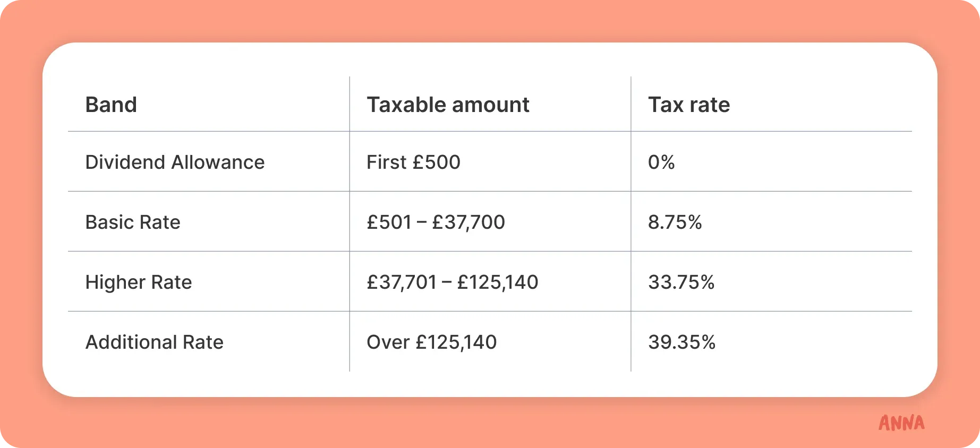
Task: Click the Basic Rate label
Action: [133, 222]
